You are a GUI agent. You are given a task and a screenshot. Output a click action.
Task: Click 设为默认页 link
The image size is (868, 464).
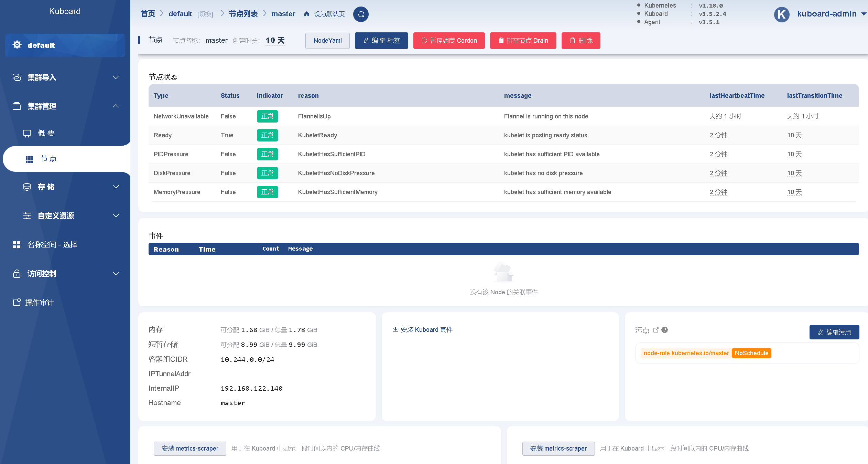click(x=329, y=14)
